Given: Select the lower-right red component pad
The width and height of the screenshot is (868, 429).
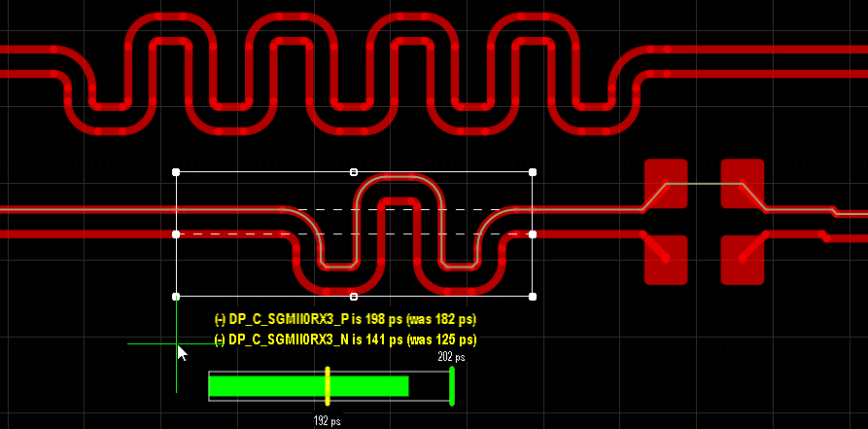Looking at the screenshot, I should (743, 260).
